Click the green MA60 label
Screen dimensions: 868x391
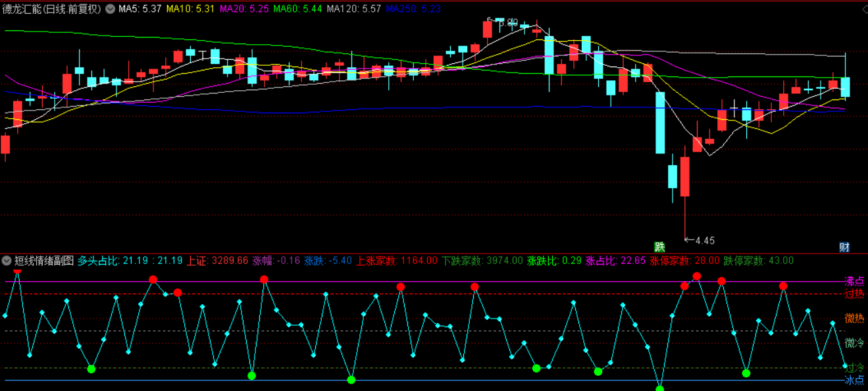pos(297,9)
